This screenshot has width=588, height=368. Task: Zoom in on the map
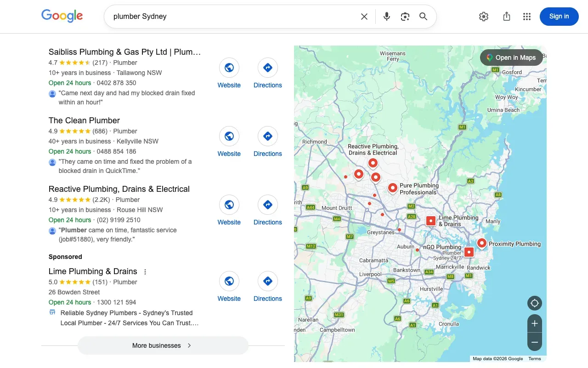[535, 323]
